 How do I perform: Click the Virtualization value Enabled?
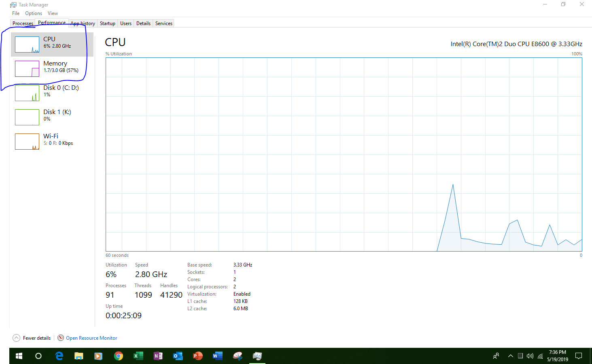pos(242,294)
